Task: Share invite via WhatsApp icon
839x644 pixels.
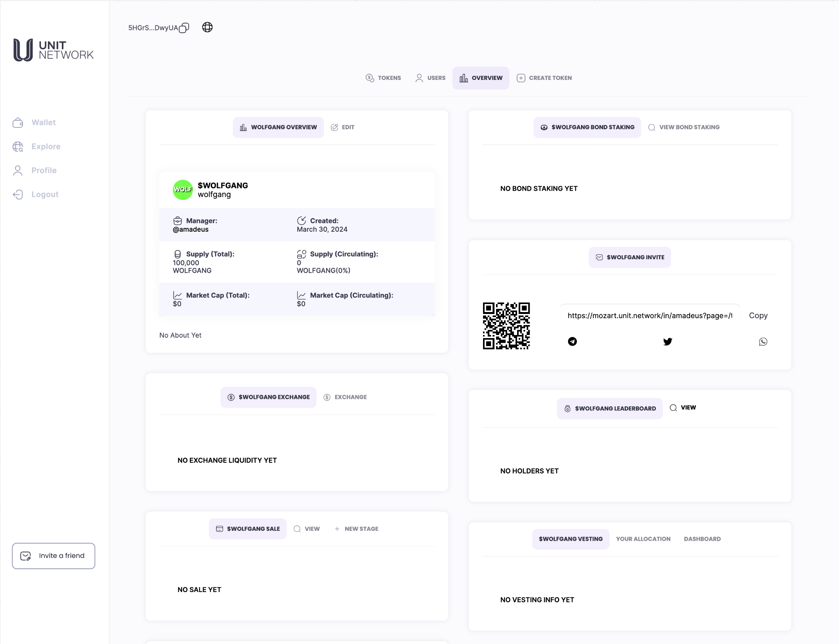Action: (x=763, y=342)
